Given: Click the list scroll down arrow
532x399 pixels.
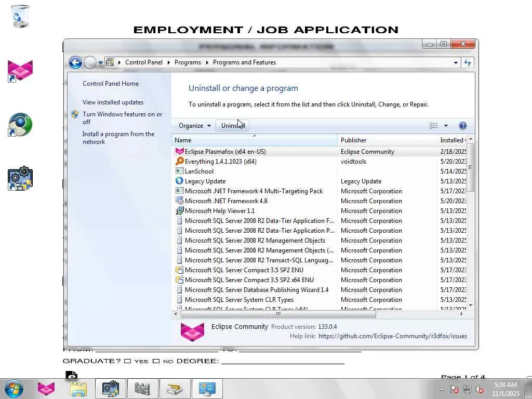Looking at the screenshot, I should 470,305.
